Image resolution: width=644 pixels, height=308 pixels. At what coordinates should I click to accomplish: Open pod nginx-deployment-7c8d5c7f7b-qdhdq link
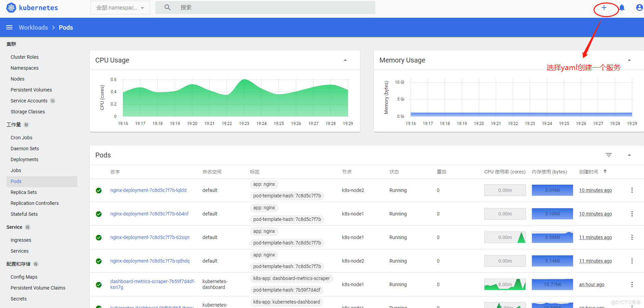[150, 261]
